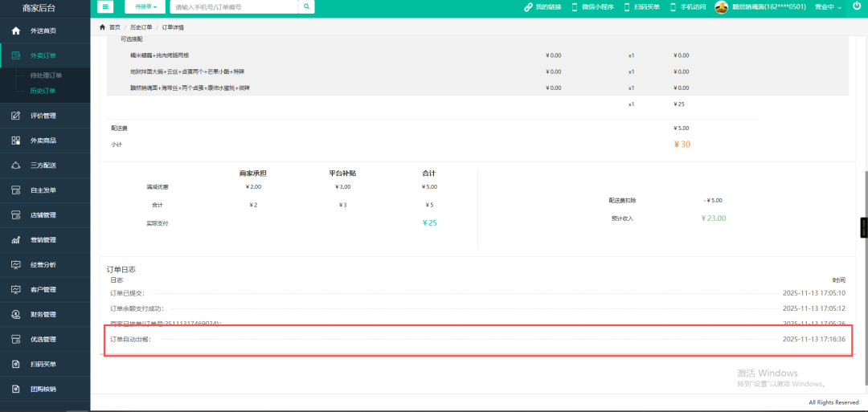The width and height of the screenshot is (868, 412).
Task: Select 历史订单 in sidebar submenu
Action: coord(43,91)
